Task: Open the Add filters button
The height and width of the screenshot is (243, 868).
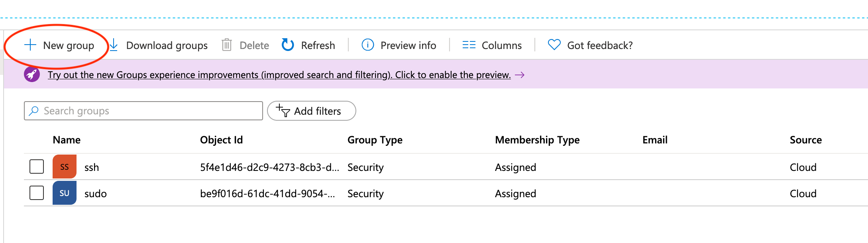Action: pyautogui.click(x=311, y=111)
